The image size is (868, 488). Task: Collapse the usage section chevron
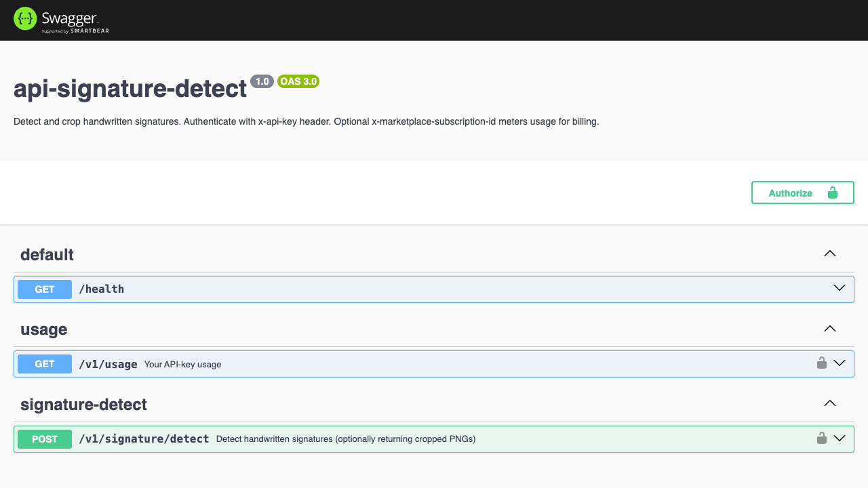829,329
